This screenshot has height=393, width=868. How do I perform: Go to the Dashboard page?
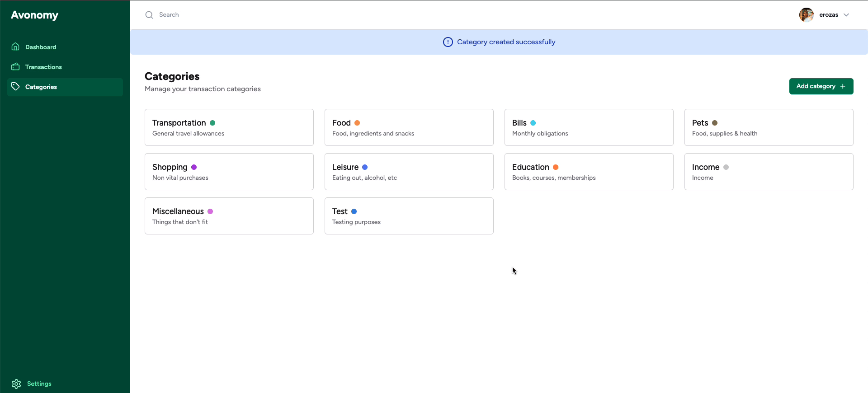pyautogui.click(x=41, y=47)
